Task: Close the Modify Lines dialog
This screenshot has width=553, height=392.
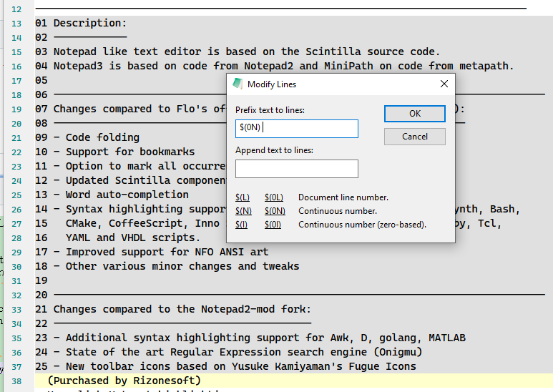Action: point(444,84)
